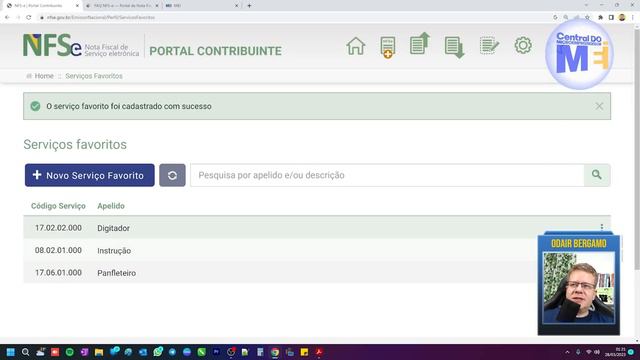Open the Chrome profile avatar

click(622, 18)
